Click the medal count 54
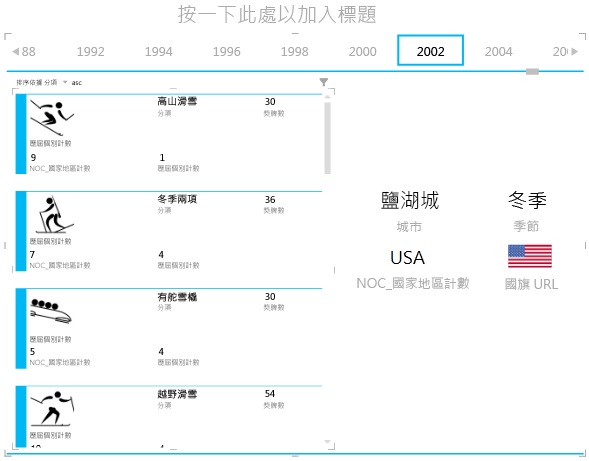This screenshot has width=589, height=461. click(270, 393)
